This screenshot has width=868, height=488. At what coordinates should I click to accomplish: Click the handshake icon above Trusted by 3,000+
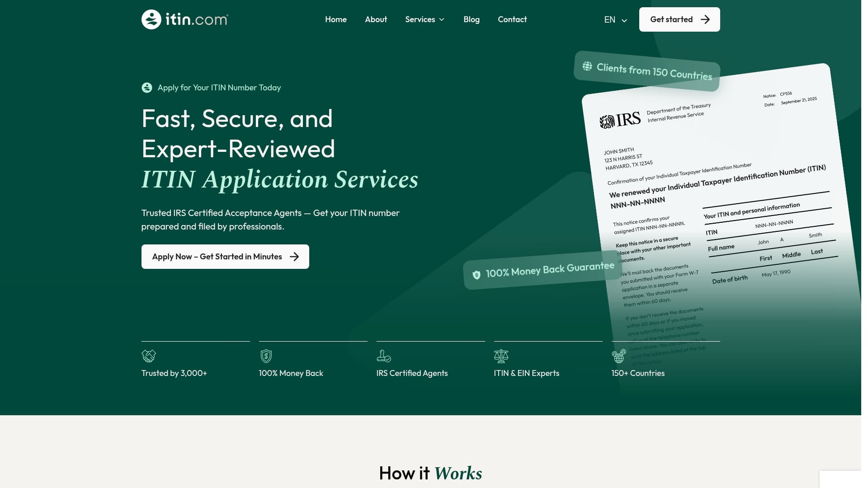pyautogui.click(x=148, y=356)
